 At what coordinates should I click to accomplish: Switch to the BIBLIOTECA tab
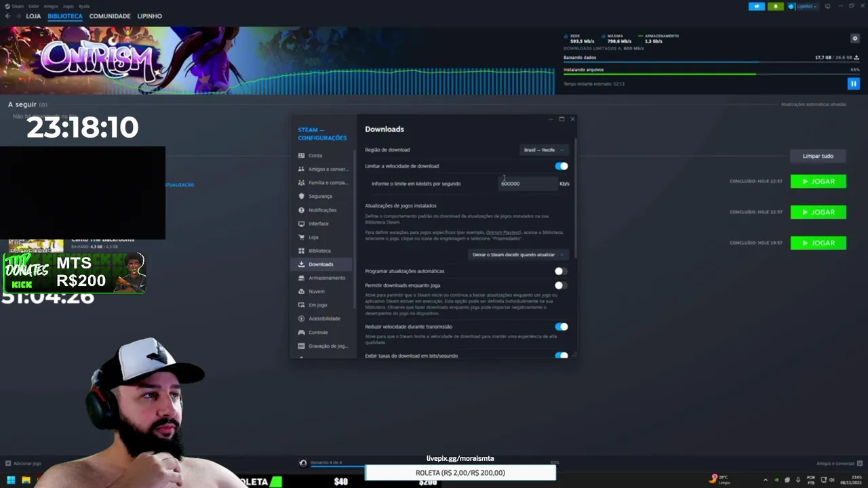pos(65,16)
